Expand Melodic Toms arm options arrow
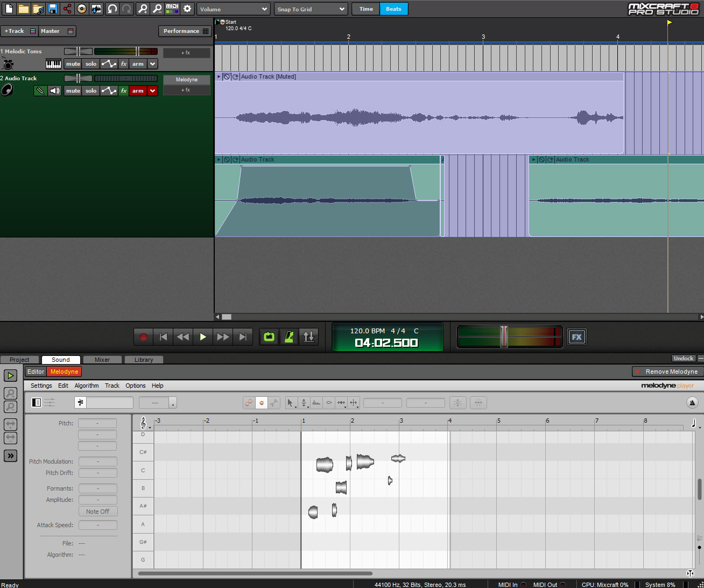 [x=153, y=64]
